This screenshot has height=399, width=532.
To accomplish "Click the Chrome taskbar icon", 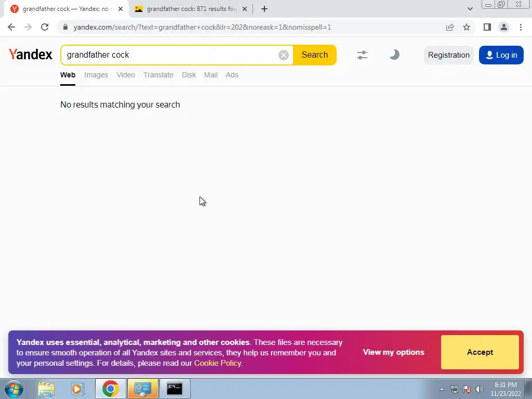I will (111, 389).
